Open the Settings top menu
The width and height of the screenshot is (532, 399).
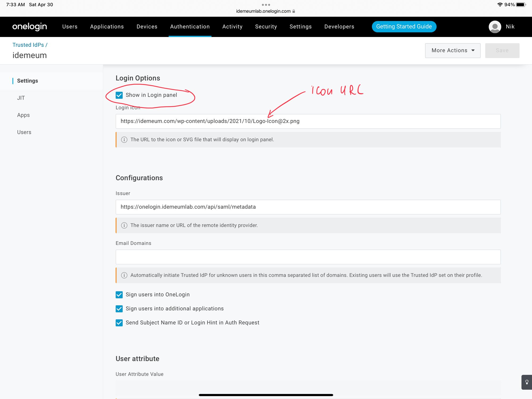click(301, 27)
